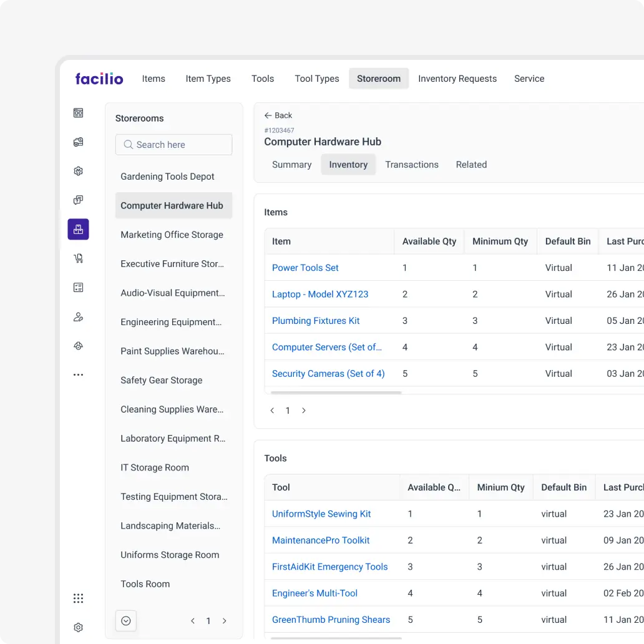Open the Inventory Requests top menu
The height and width of the screenshot is (644, 644).
point(457,79)
